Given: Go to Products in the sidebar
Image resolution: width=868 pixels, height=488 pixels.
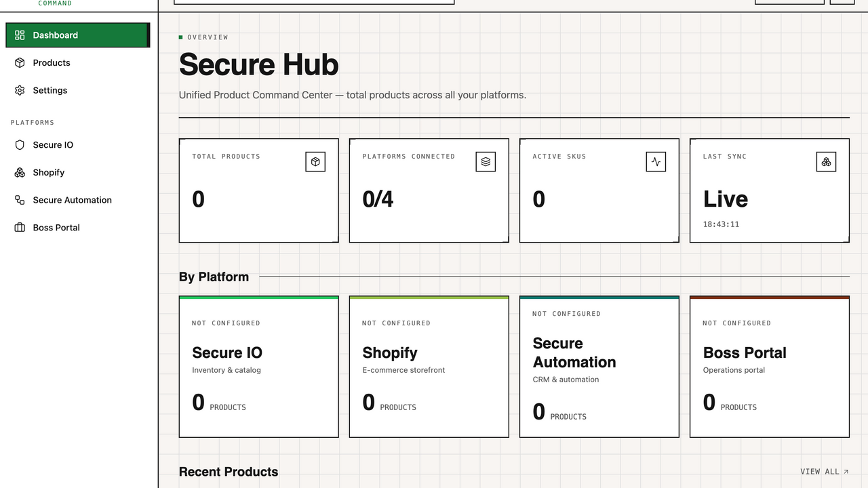Looking at the screenshot, I should coord(77,63).
